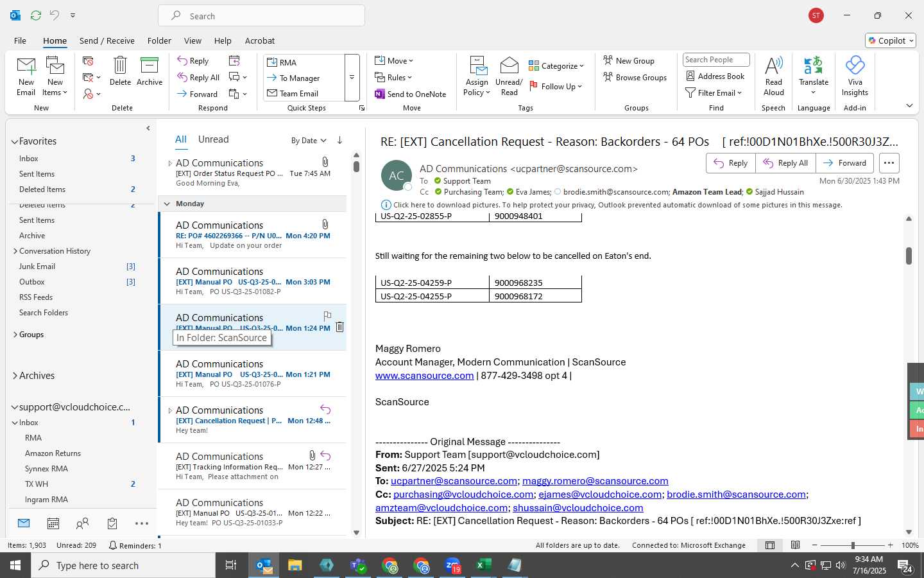The height and width of the screenshot is (578, 924).
Task: Click the top Search box
Action: point(262,16)
